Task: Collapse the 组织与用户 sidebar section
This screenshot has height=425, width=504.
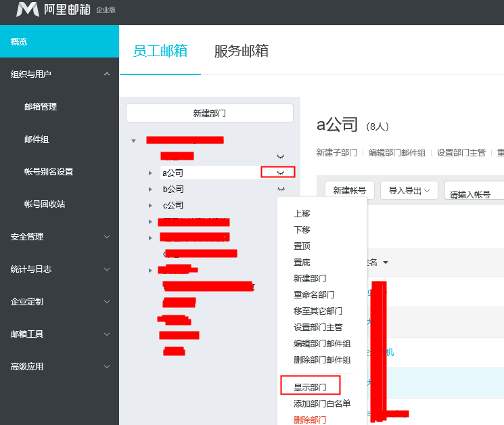Action: (x=107, y=74)
